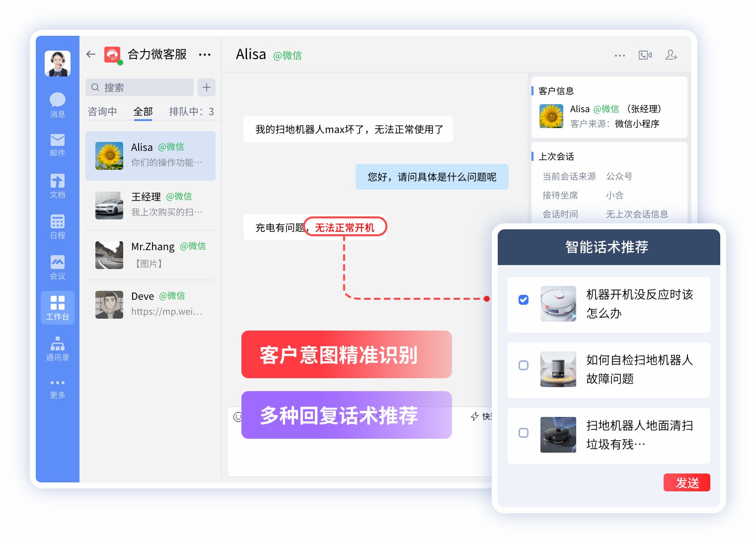
Task: Start a video call with Alisa
Action: point(645,55)
